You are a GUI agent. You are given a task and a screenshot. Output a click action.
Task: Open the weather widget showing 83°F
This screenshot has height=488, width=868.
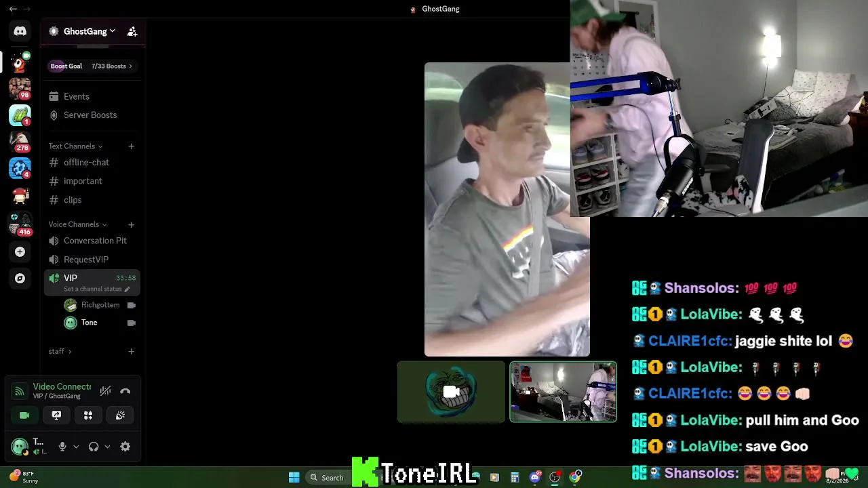(x=24, y=477)
